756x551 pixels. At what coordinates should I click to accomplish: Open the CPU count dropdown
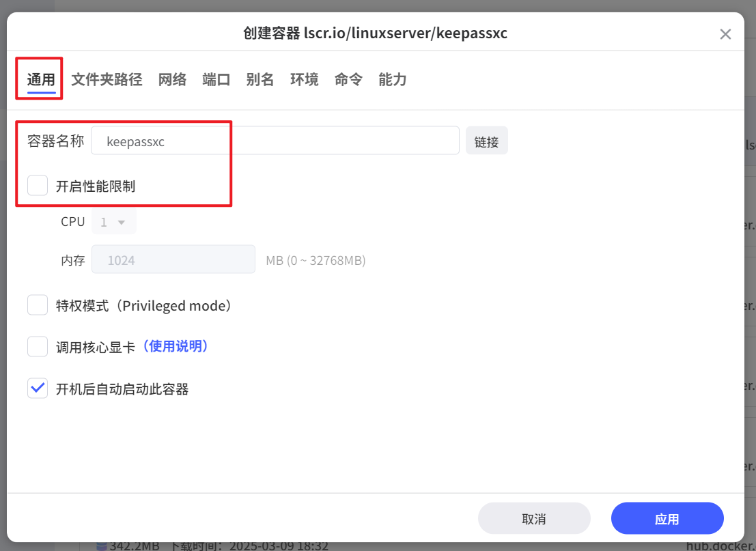(x=114, y=222)
